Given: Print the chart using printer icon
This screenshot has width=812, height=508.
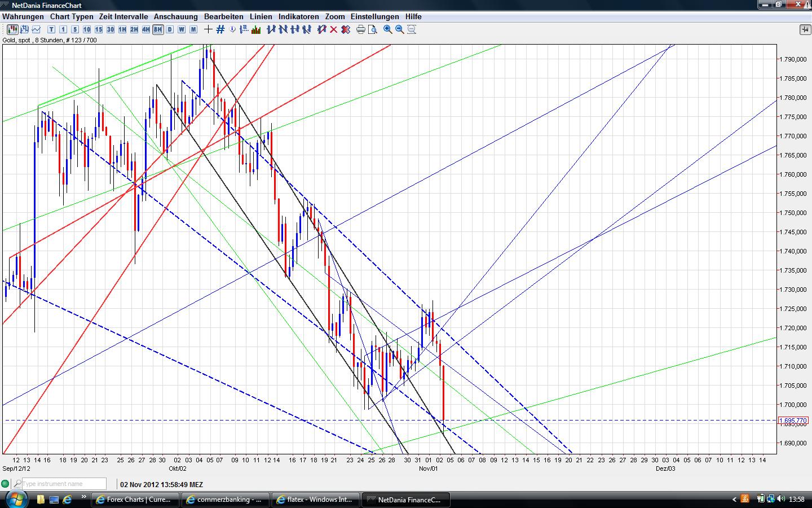Looking at the screenshot, I should (x=361, y=29).
